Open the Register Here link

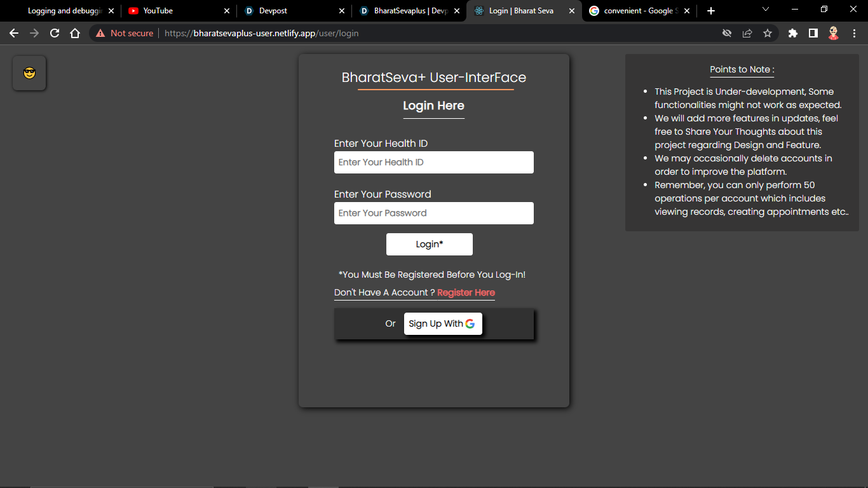(x=466, y=292)
